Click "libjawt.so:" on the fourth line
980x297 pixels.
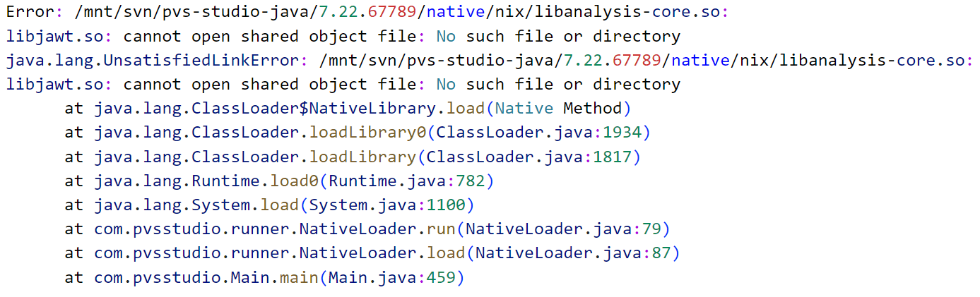pyautogui.click(x=59, y=85)
